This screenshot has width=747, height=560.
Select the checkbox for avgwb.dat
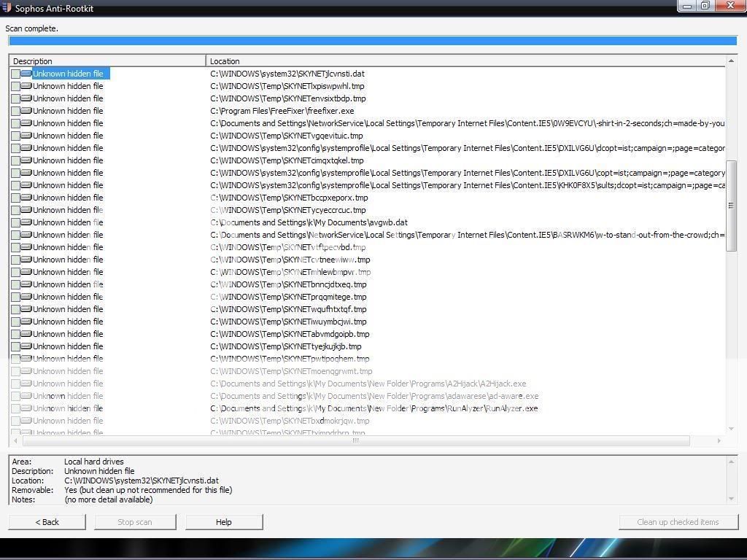[x=15, y=222]
